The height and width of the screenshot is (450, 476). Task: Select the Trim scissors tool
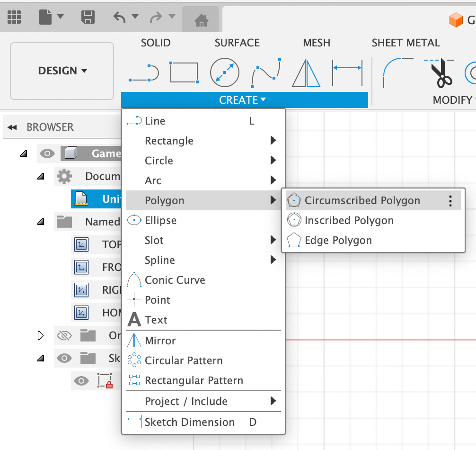[439, 73]
